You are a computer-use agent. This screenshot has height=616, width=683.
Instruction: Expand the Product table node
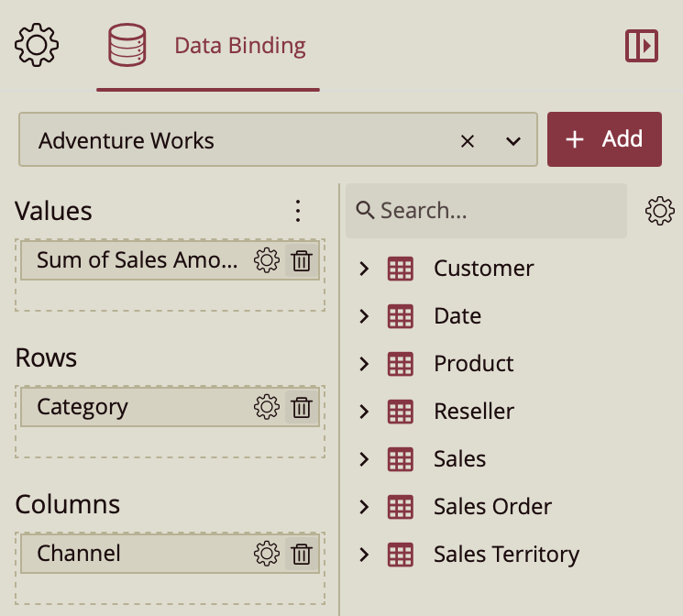pyautogui.click(x=364, y=364)
